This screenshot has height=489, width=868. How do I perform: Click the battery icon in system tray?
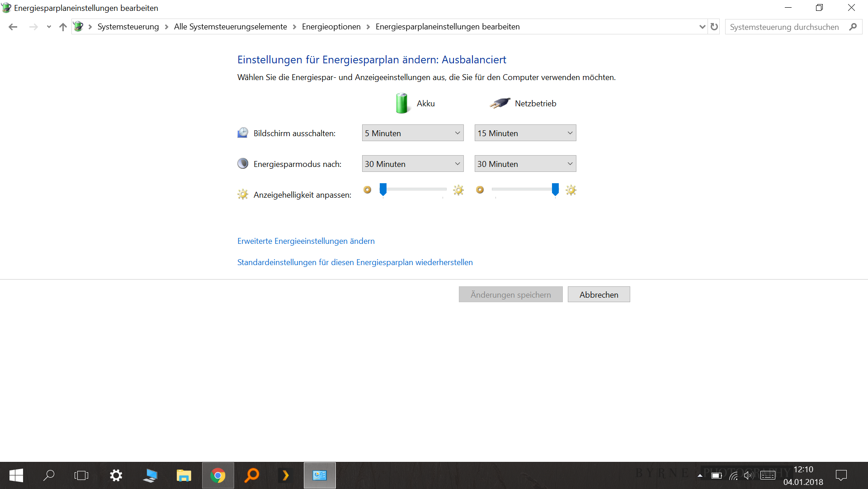click(x=717, y=475)
